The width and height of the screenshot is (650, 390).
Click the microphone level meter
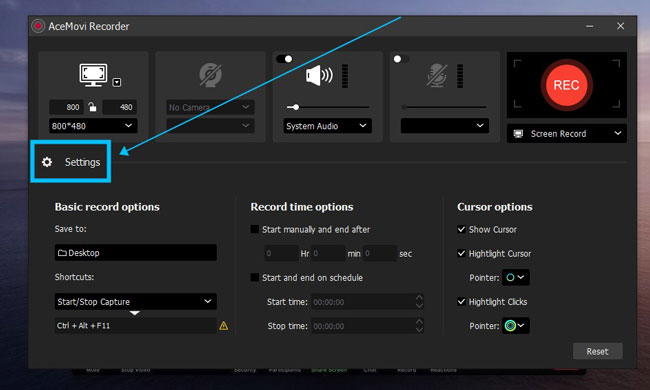tap(460, 76)
